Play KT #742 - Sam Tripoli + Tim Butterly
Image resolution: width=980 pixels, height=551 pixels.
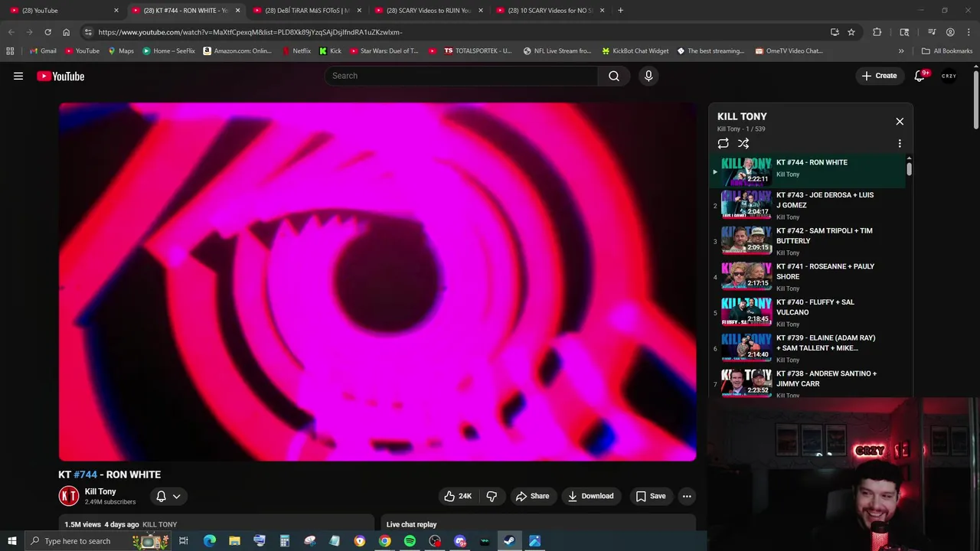[807, 241]
